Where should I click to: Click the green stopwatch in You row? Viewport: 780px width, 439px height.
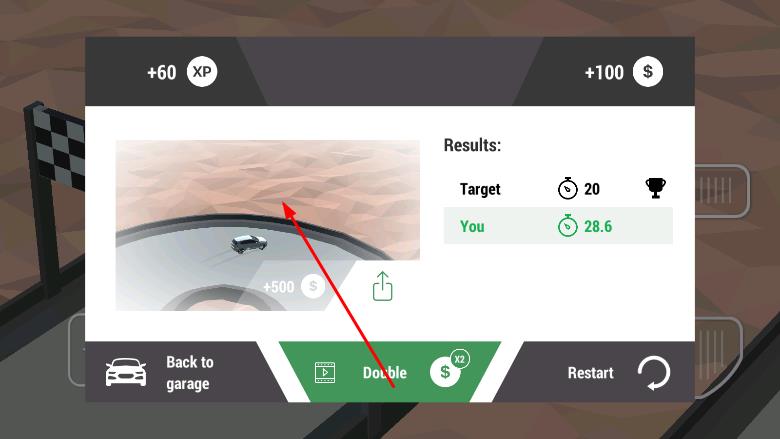click(x=568, y=226)
